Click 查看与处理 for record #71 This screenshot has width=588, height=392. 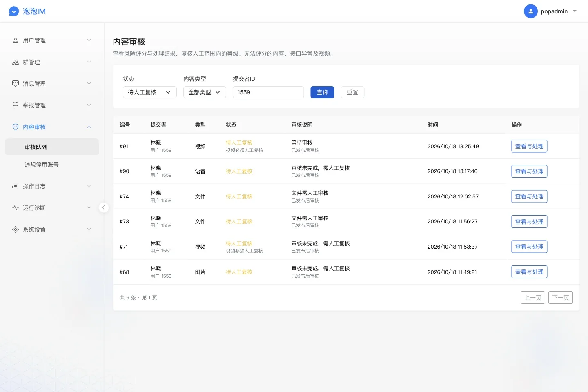529,247
